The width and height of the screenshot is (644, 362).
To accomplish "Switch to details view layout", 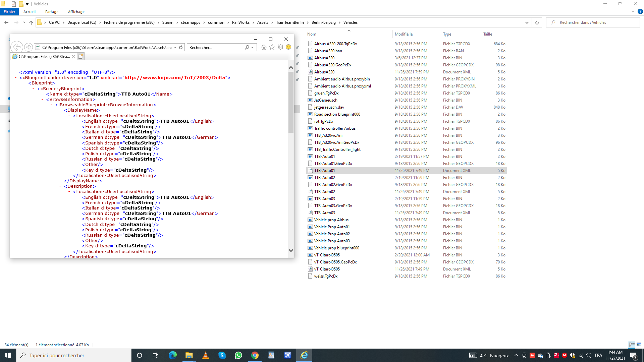I will point(632,345).
